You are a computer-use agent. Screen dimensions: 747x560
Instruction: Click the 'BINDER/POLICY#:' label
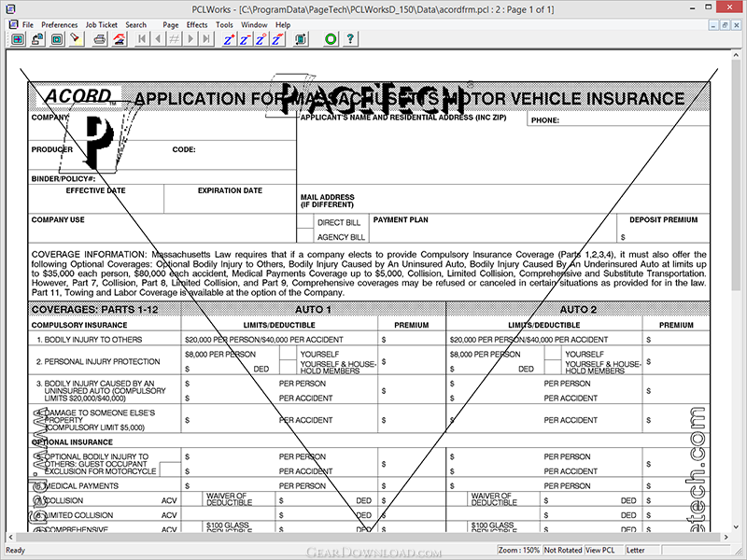pos(63,178)
